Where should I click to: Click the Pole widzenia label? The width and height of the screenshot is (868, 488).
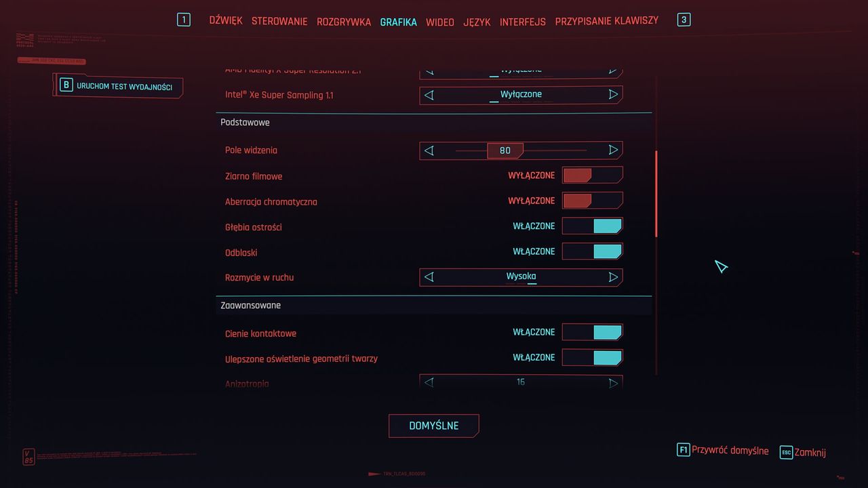click(x=251, y=150)
